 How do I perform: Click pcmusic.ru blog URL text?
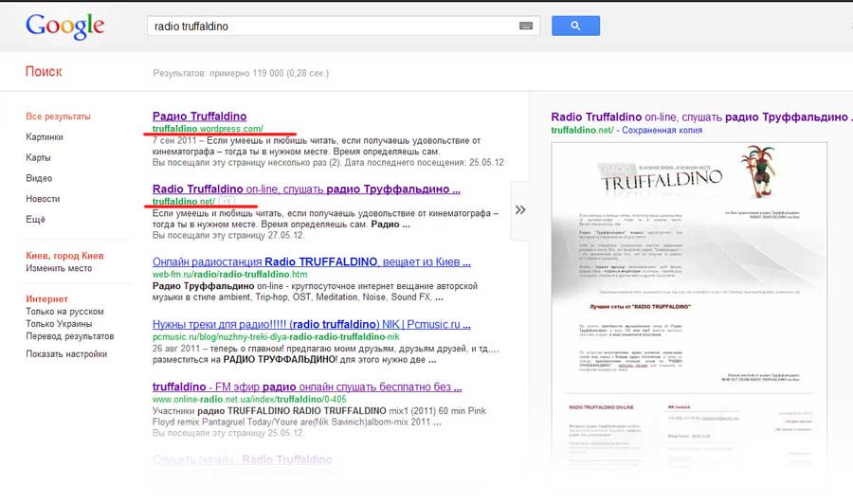click(x=276, y=337)
